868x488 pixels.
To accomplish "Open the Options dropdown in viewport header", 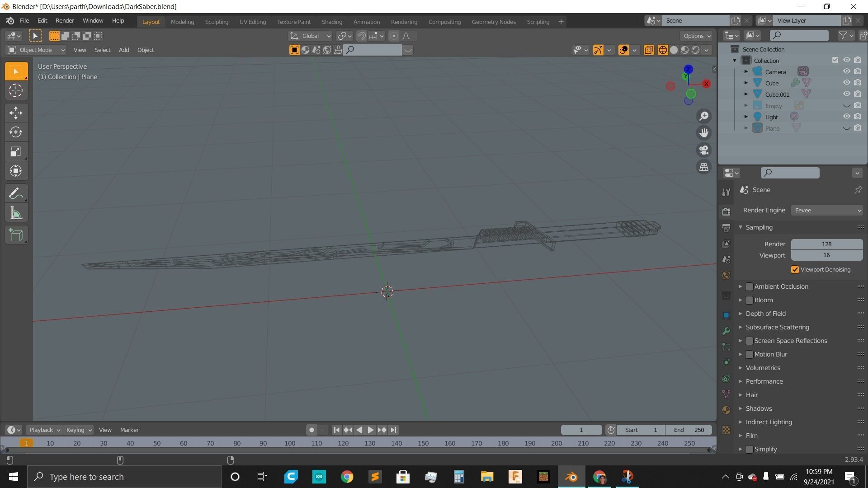I will click(696, 36).
